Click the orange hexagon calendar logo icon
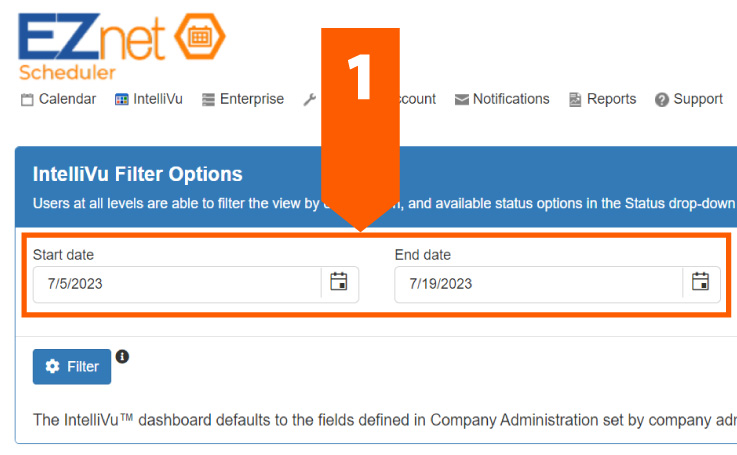737x455 pixels. click(x=200, y=37)
